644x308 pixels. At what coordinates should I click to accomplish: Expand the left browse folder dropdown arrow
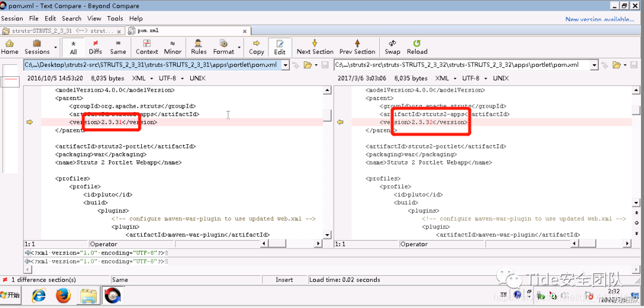point(316,65)
